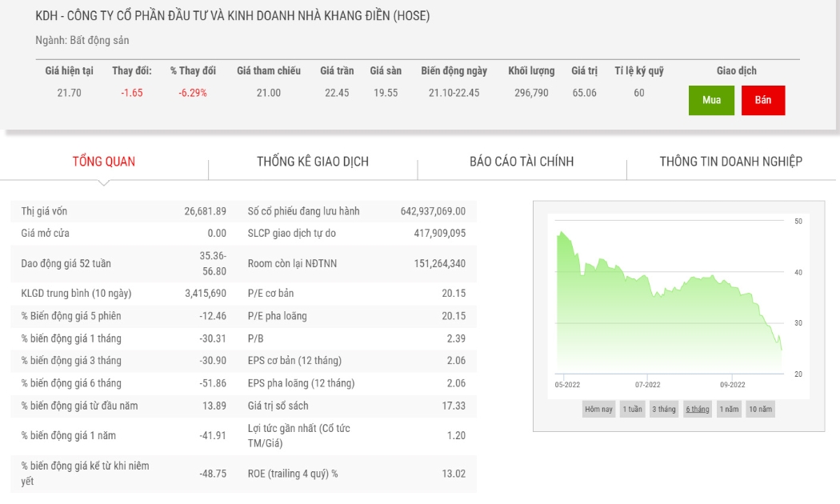The image size is (840, 504).
Task: Click the 07-2022 chart axis label
Action: [648, 385]
